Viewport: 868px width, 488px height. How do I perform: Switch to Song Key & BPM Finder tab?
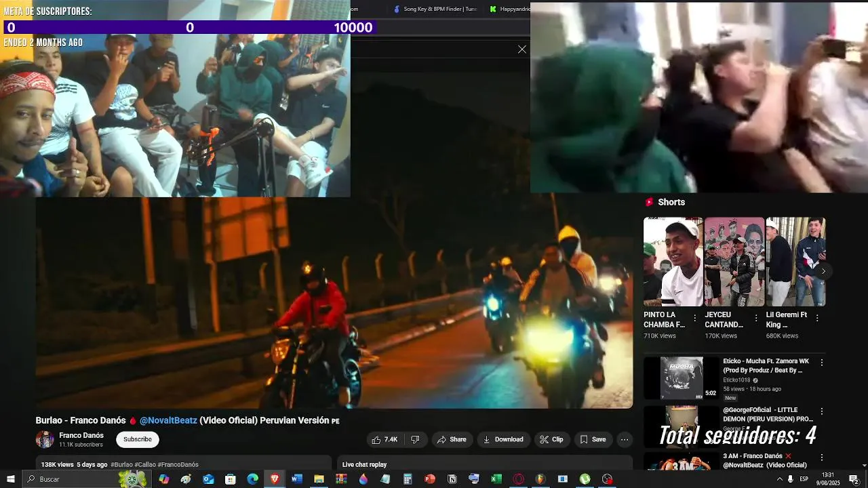(436, 9)
